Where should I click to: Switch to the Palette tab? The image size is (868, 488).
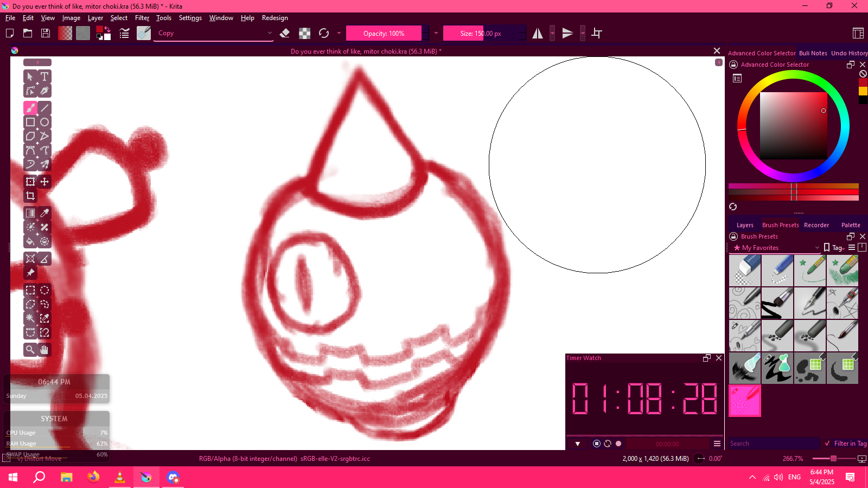point(851,225)
